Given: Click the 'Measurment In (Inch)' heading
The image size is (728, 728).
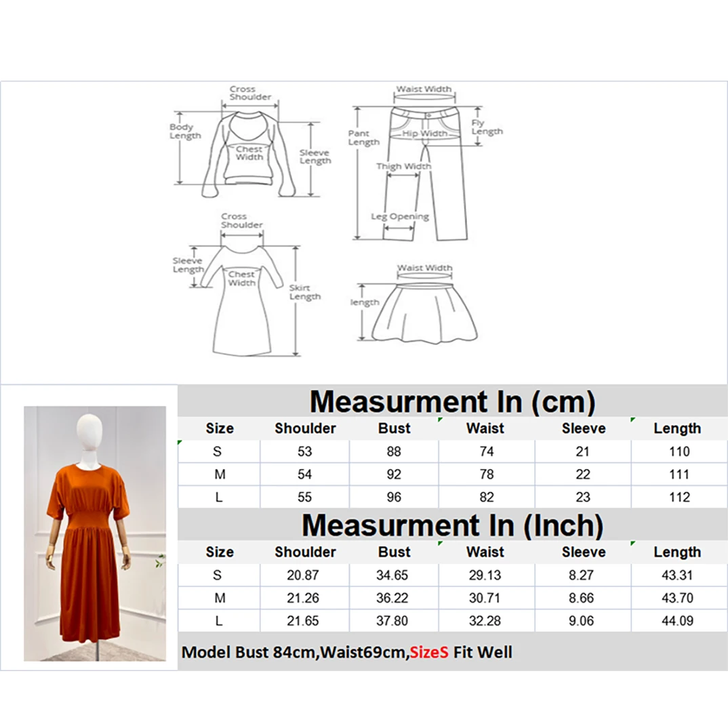Looking at the screenshot, I should pyautogui.click(x=452, y=525).
